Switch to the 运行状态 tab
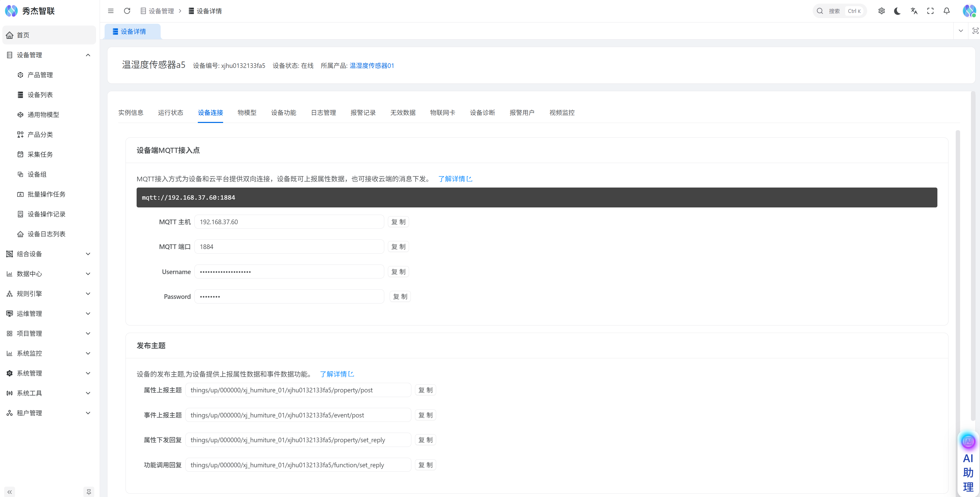Screen dimensions: 980x497 170,113
